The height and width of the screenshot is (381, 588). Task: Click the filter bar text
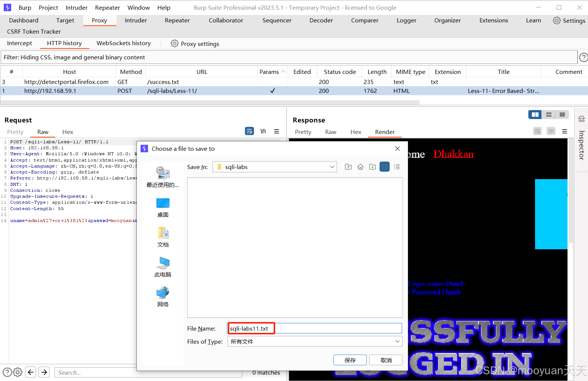click(x=74, y=57)
